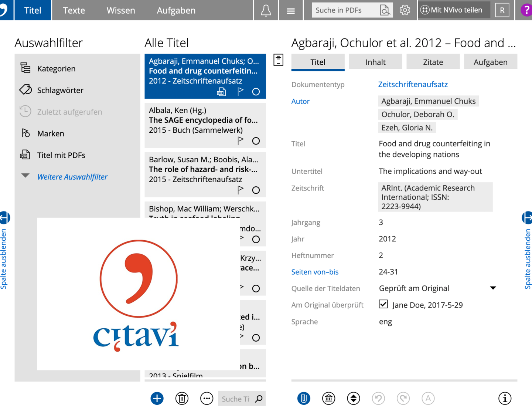
Task: Delete title using trash icon
Action: (182, 398)
